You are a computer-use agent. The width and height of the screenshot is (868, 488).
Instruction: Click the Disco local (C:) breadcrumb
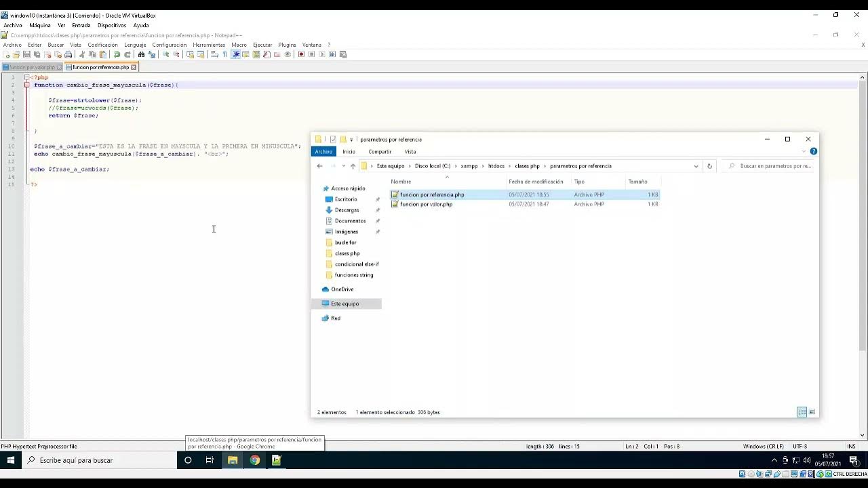433,166
